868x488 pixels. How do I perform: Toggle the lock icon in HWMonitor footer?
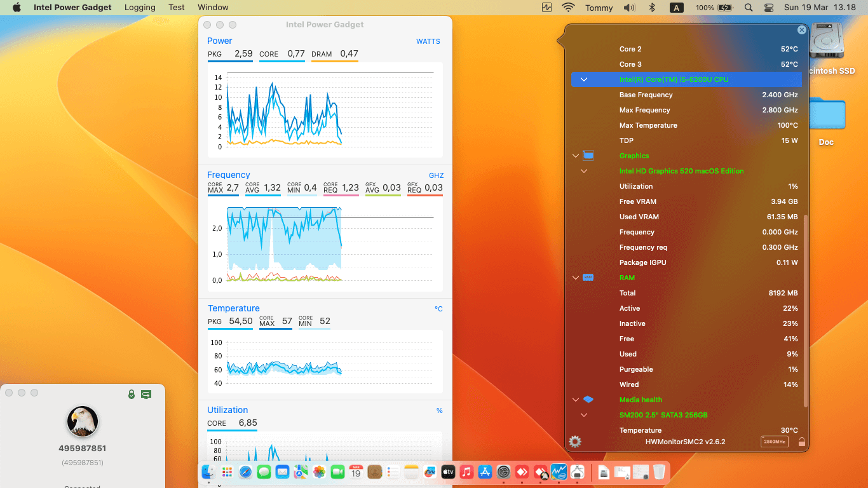pos(802,442)
